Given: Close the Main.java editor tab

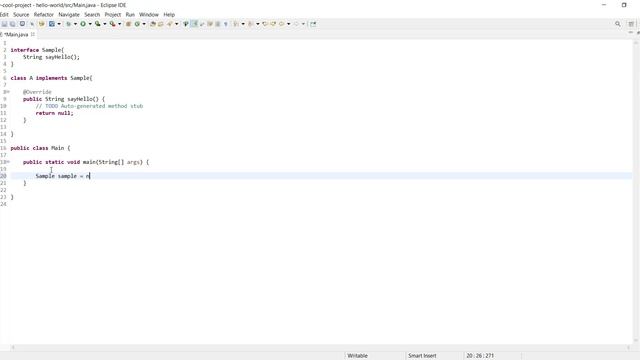Looking at the screenshot, I should point(33,34).
